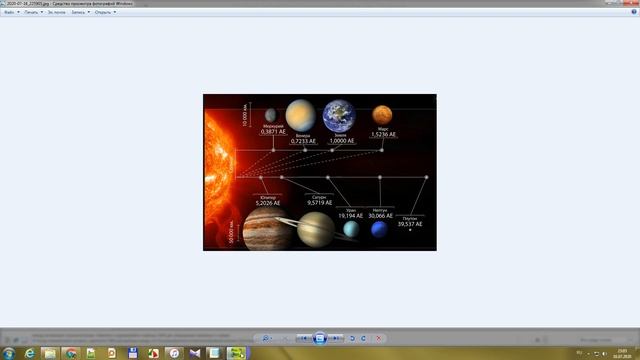Open iTunes from the taskbar
Screen dimensions: 640x360
(174, 353)
